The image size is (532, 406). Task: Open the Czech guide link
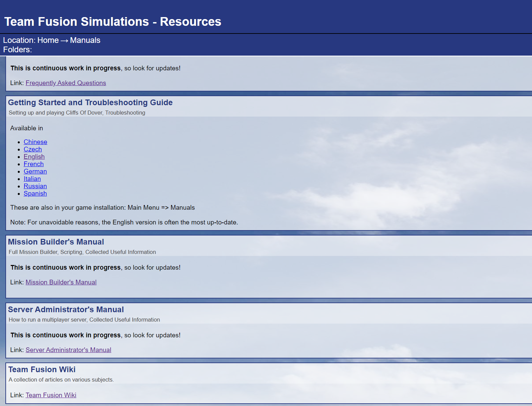click(x=33, y=149)
